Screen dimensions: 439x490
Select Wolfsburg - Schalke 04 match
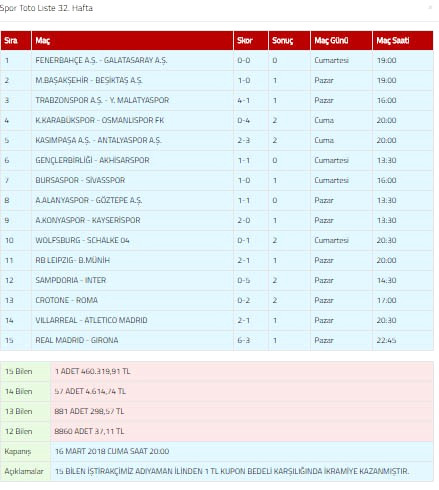pyautogui.click(x=82, y=240)
